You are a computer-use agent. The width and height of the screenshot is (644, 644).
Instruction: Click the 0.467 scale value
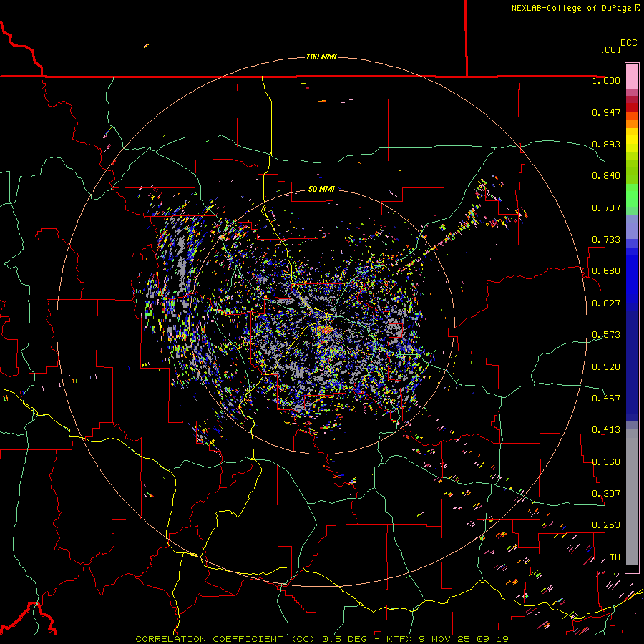click(x=606, y=399)
